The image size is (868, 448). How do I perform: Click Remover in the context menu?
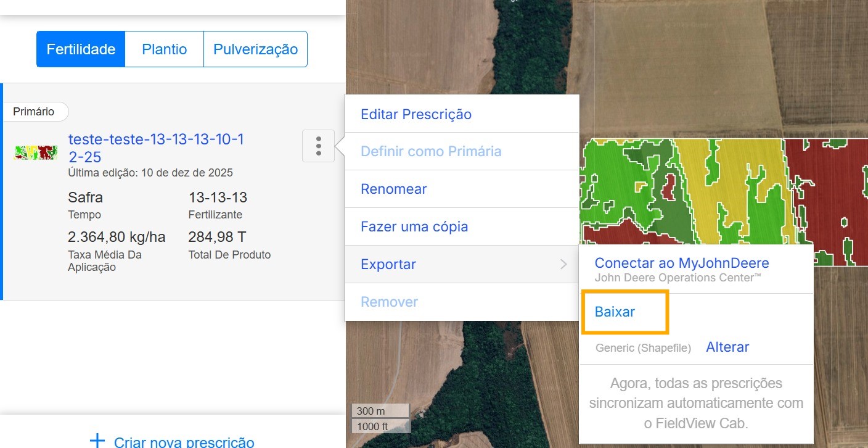pos(389,302)
